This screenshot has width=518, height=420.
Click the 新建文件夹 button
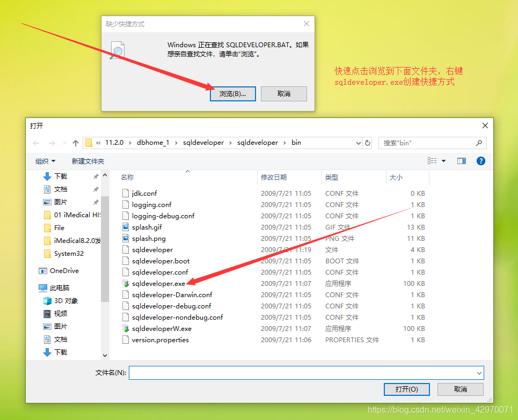coord(88,161)
